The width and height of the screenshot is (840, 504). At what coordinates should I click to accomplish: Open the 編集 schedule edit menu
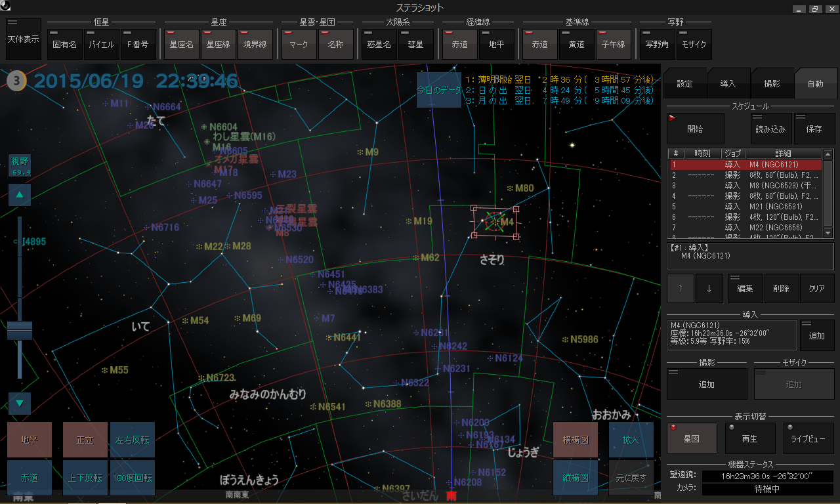tap(745, 288)
